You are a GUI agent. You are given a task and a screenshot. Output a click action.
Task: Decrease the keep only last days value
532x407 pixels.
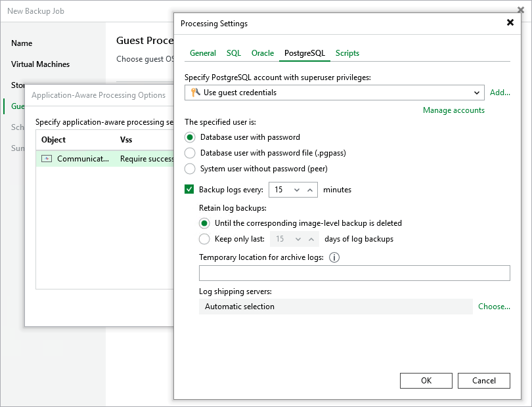(298, 239)
